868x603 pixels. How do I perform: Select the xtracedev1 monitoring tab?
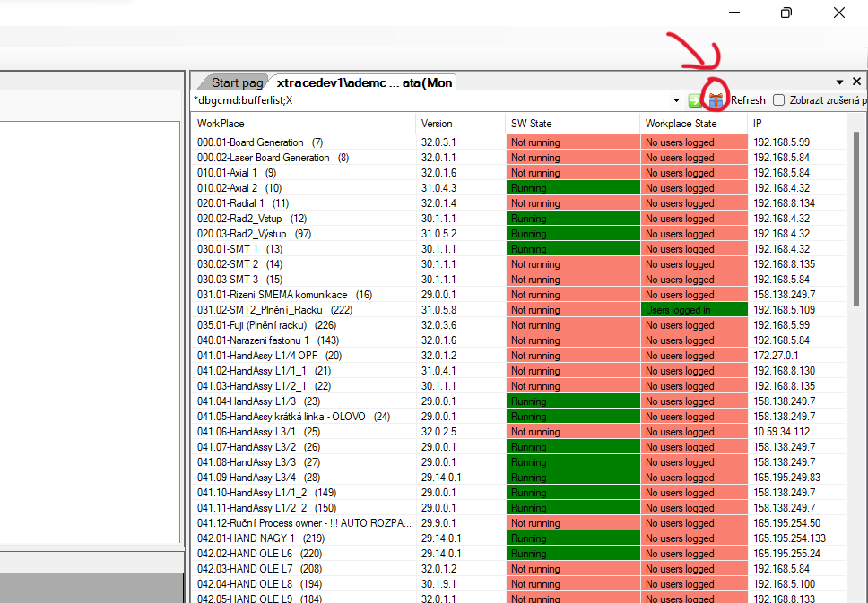[364, 82]
